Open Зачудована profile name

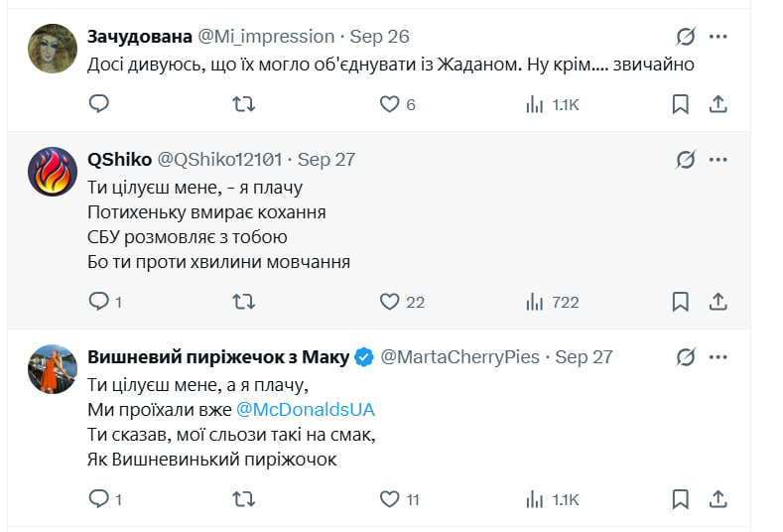139,37
